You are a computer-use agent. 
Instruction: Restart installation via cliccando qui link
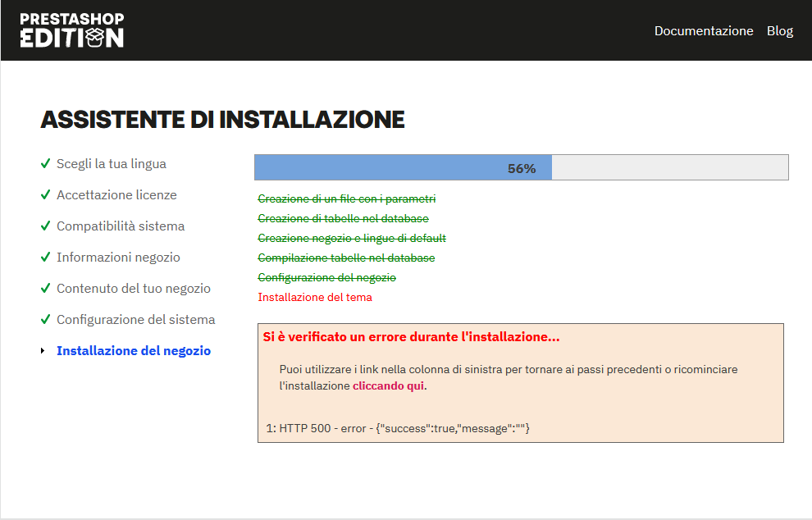(388, 385)
